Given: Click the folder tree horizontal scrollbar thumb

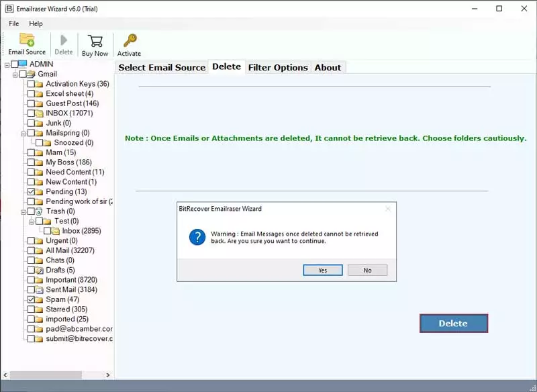Looking at the screenshot, I should click(x=46, y=375).
